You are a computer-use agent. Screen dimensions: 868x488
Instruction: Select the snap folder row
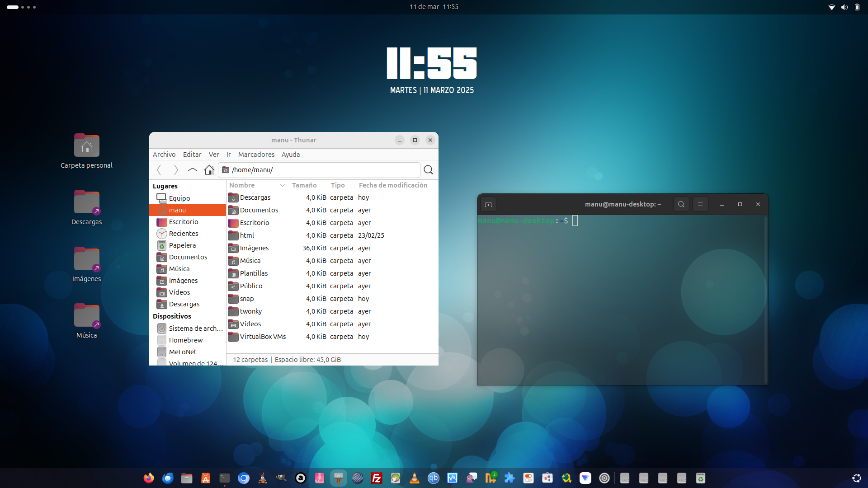pos(332,299)
